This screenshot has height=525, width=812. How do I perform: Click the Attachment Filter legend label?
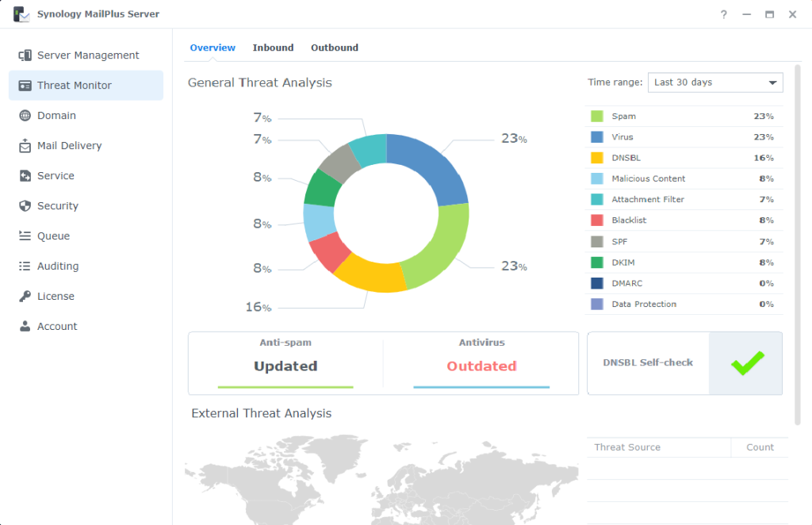coord(648,199)
